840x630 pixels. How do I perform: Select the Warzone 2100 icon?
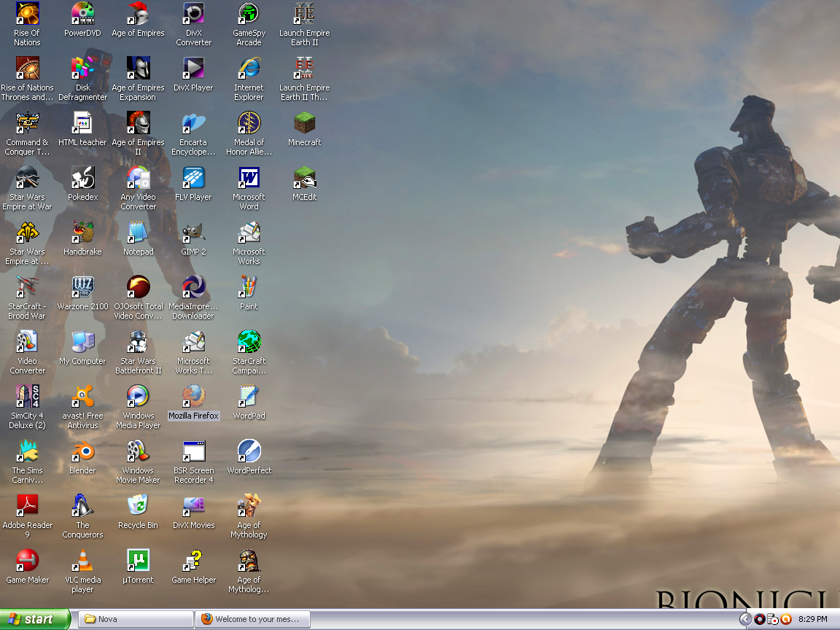[x=82, y=289]
